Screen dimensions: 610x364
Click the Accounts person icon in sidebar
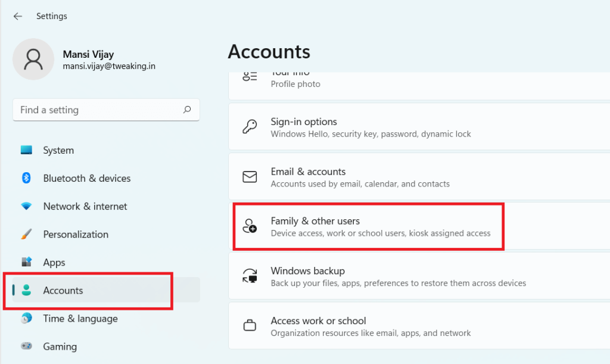coord(26,290)
